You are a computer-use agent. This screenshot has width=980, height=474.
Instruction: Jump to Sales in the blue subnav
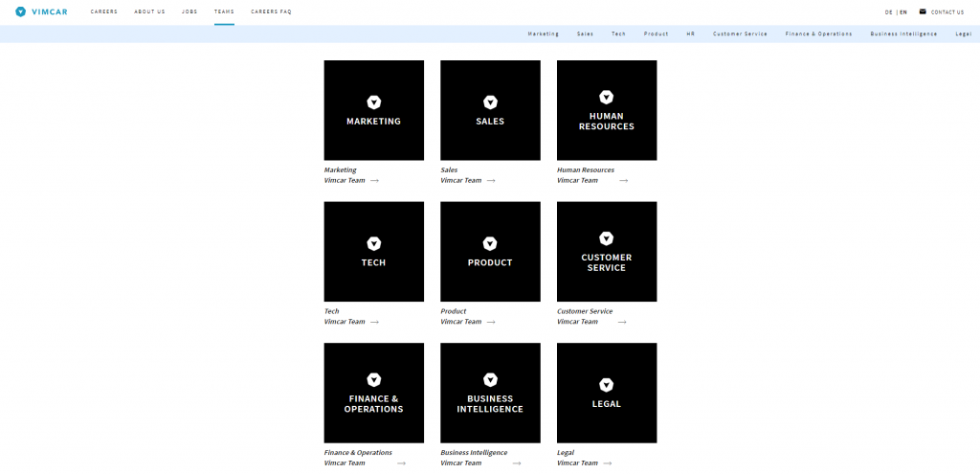tap(586, 34)
